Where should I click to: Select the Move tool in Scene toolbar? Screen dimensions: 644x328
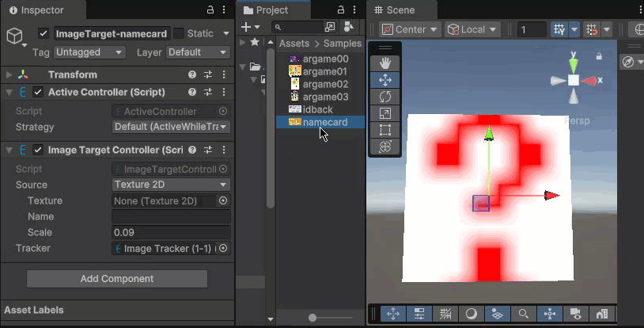point(385,80)
